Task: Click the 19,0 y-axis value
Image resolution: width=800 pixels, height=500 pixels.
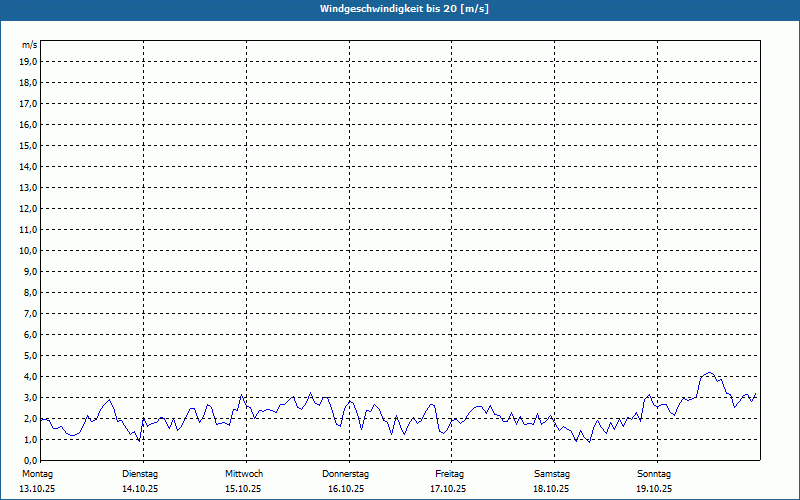Action: [29, 61]
